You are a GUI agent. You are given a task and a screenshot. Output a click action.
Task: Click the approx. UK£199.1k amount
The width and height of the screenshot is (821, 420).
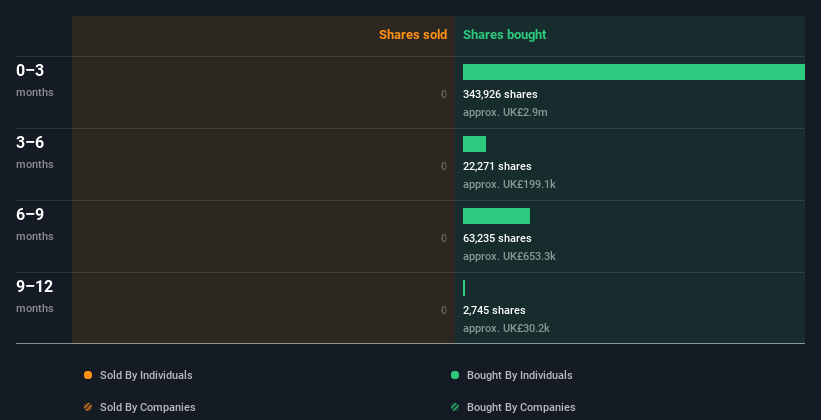pyautogui.click(x=509, y=184)
